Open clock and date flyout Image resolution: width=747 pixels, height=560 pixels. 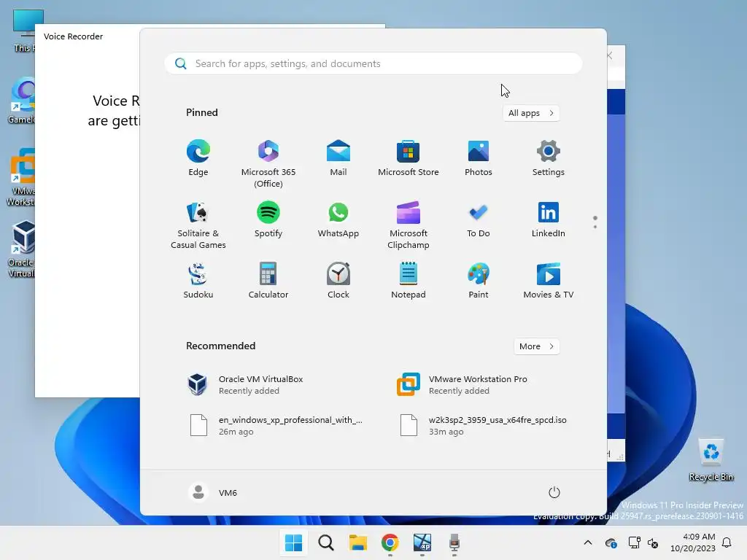(693, 542)
